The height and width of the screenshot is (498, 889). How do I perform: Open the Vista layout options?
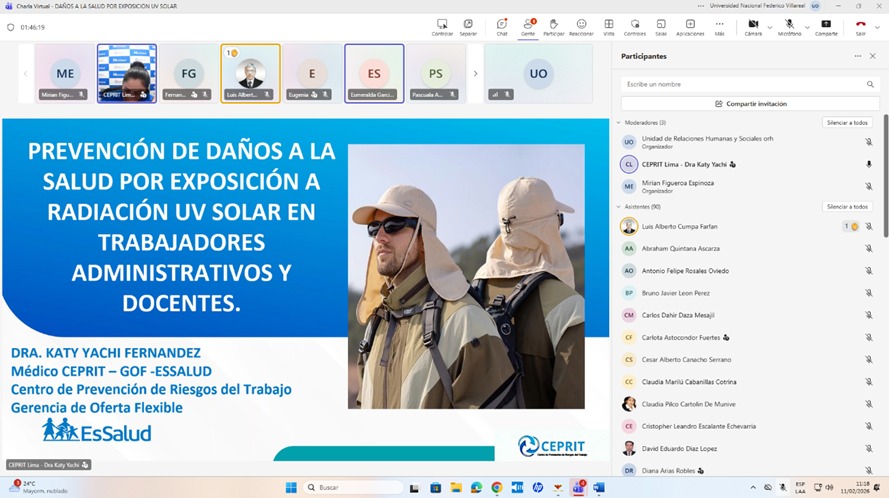click(x=608, y=27)
